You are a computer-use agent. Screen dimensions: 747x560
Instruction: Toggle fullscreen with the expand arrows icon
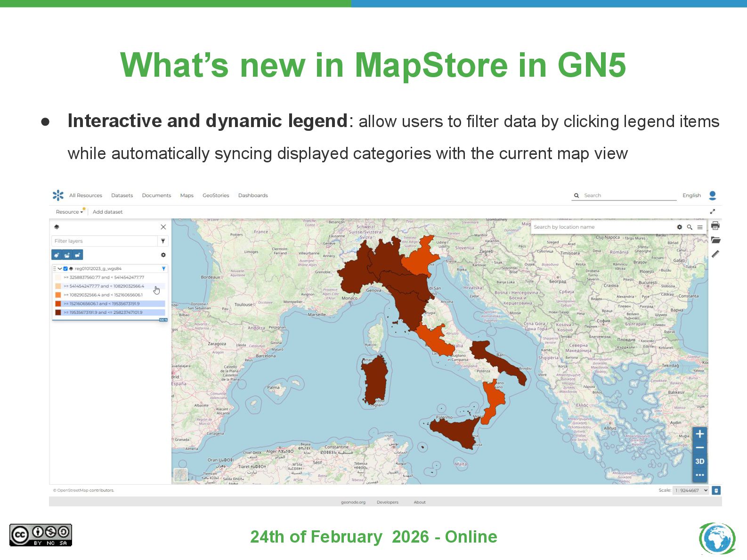(x=713, y=212)
